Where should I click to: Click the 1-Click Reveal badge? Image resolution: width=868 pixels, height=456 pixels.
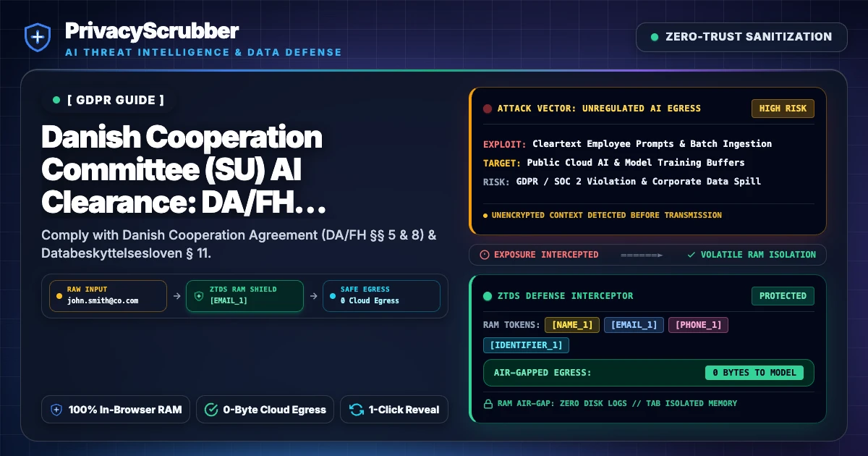394,410
